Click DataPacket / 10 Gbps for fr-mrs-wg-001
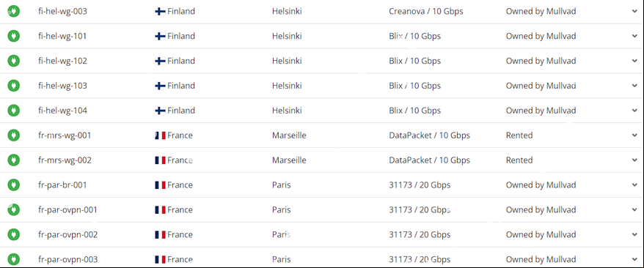Viewport: 644px width, 268px height. click(x=429, y=135)
